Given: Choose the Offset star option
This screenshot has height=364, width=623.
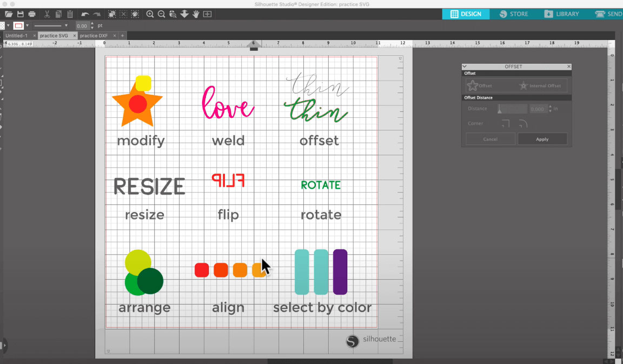Looking at the screenshot, I should pos(480,85).
